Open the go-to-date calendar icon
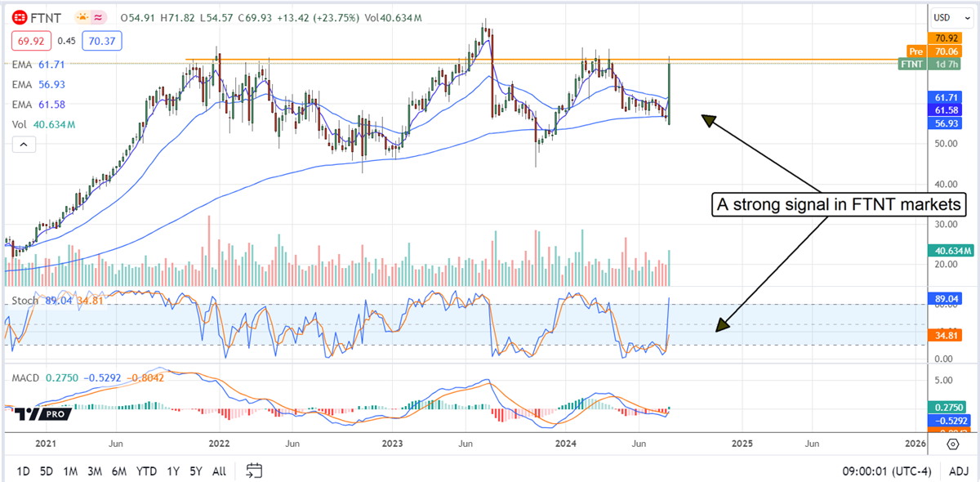This screenshot has width=980, height=482. point(254,470)
